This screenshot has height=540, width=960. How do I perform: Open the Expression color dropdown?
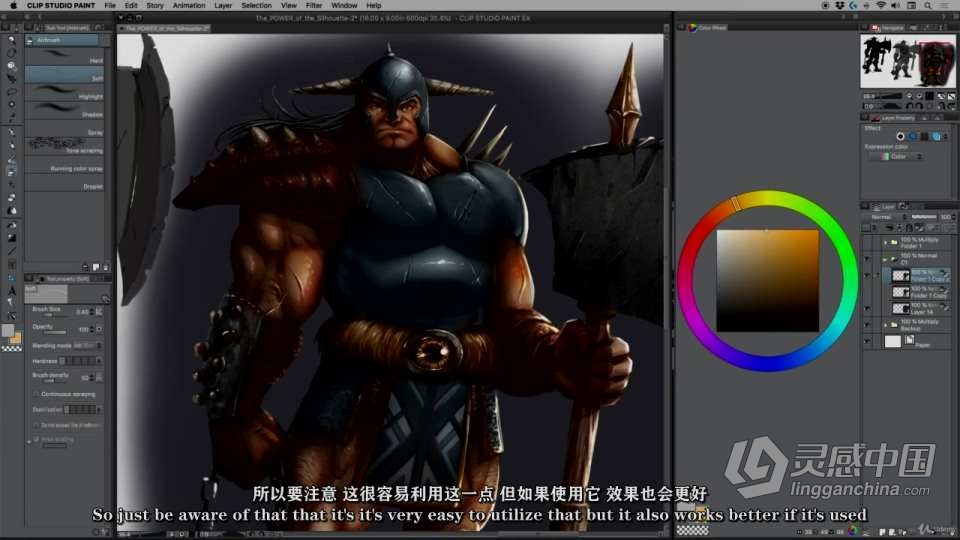pos(897,157)
